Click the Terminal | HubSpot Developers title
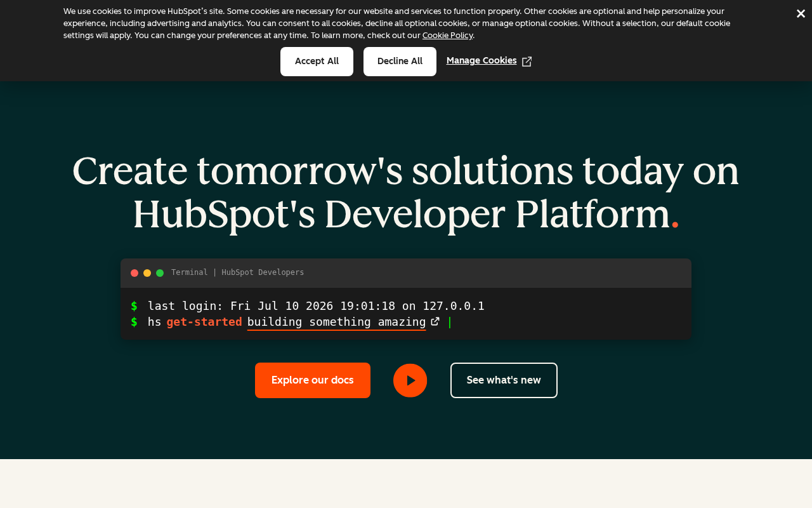812x508 pixels. 237,272
